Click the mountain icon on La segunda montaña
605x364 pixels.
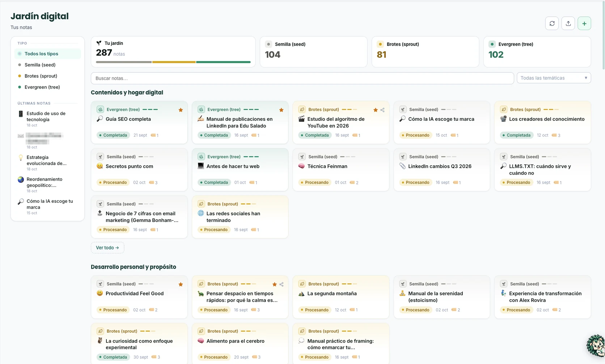click(x=301, y=293)
